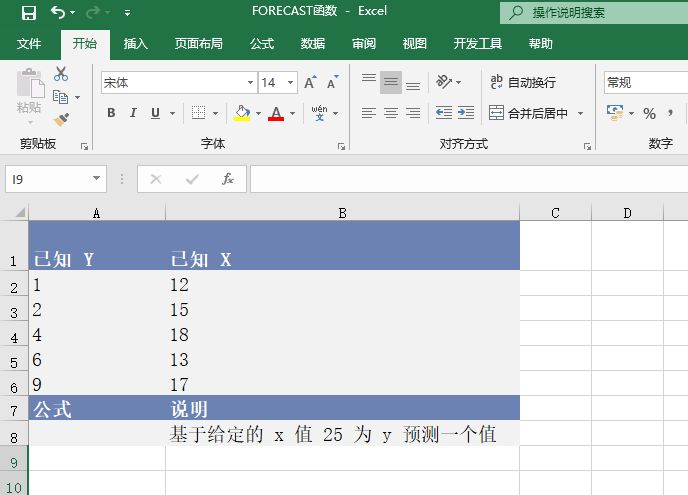Select the Format Painter brush
The height and width of the screenshot is (495, 688).
61,120
